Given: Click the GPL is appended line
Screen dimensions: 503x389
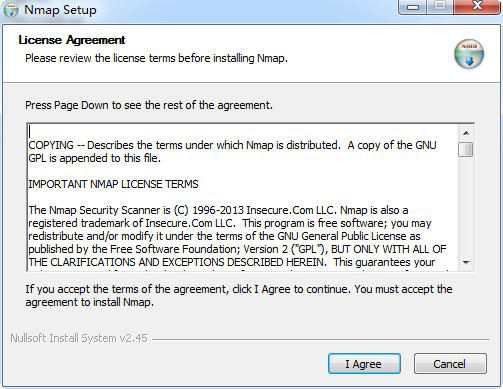Looking at the screenshot, I should 95,158.
